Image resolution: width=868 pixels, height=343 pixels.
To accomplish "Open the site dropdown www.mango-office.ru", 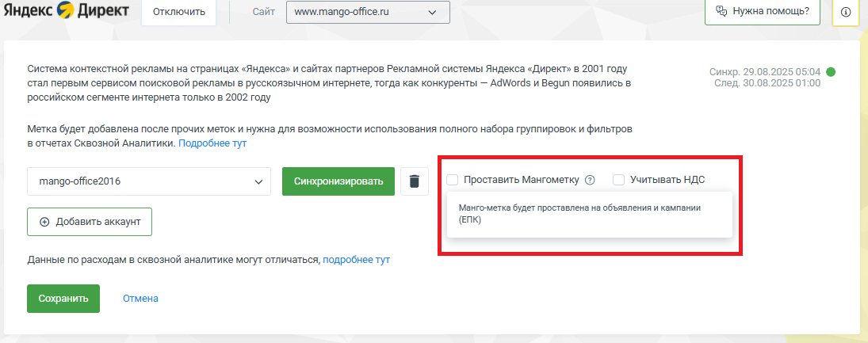I will coord(368,12).
